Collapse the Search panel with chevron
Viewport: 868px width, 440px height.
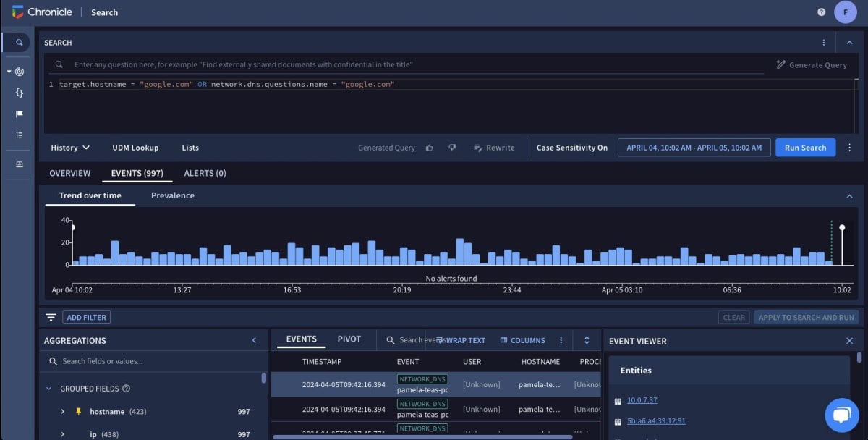coord(849,43)
